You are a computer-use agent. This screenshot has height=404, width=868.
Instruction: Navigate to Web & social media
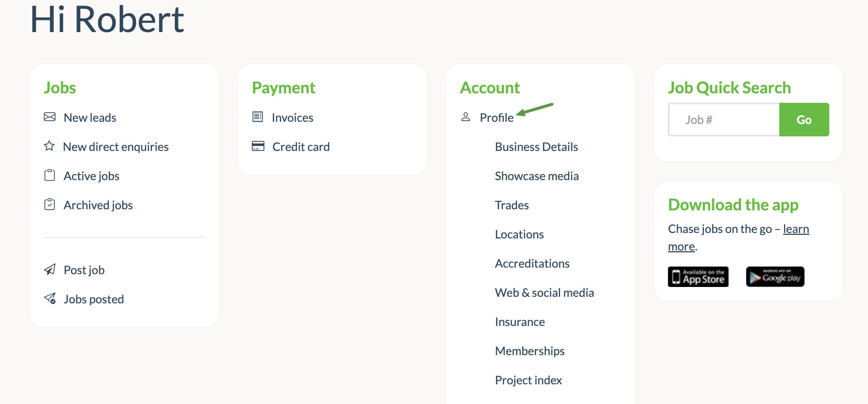(544, 293)
